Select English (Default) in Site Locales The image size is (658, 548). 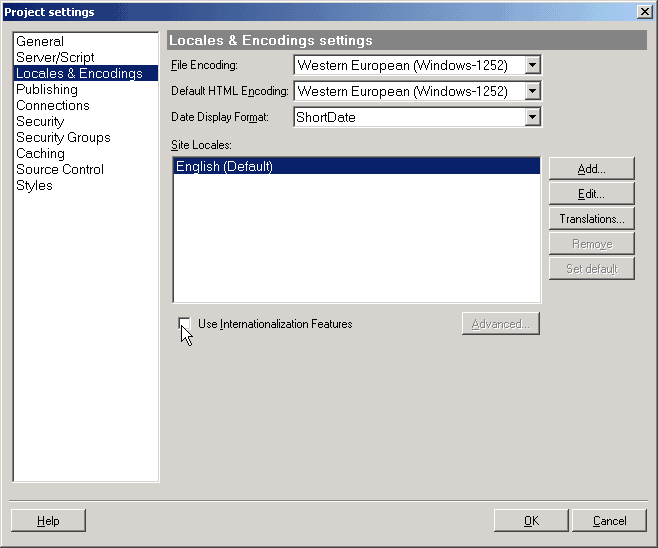[x=225, y=167]
